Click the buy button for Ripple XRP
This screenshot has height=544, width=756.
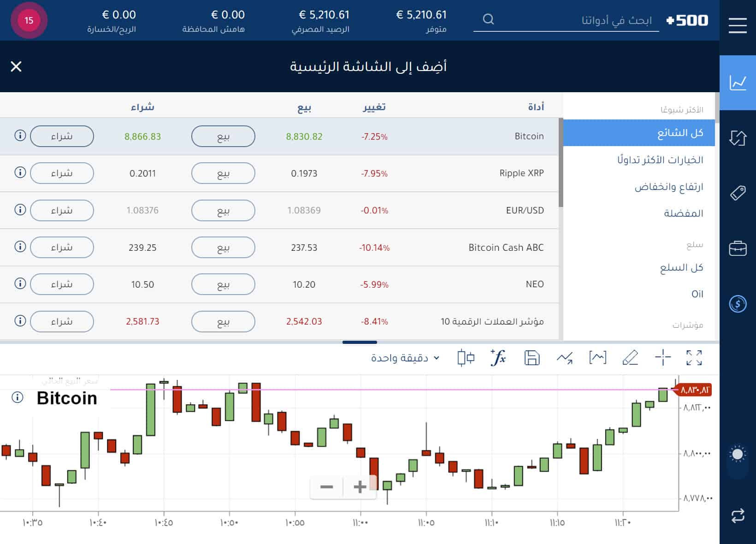click(62, 173)
